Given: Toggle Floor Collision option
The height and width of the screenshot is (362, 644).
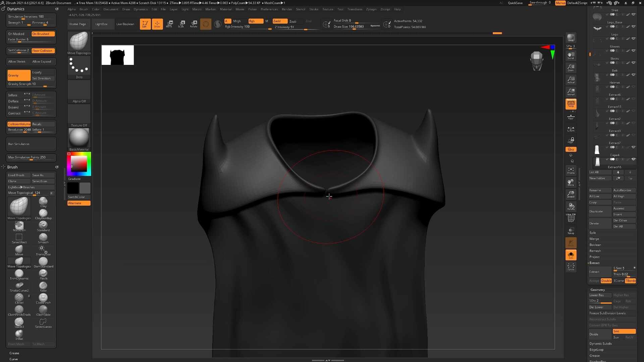Looking at the screenshot, I should [43, 51].
